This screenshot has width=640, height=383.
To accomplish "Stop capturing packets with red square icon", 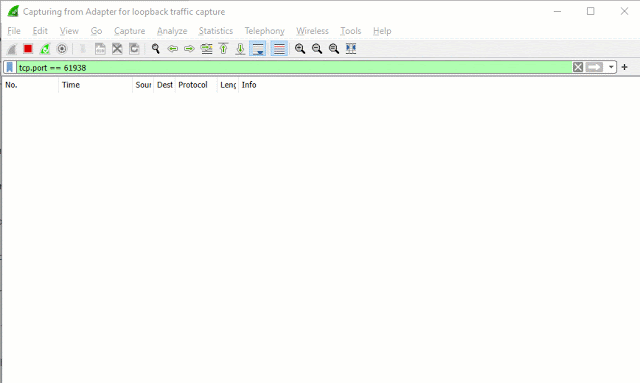I will click(x=28, y=49).
